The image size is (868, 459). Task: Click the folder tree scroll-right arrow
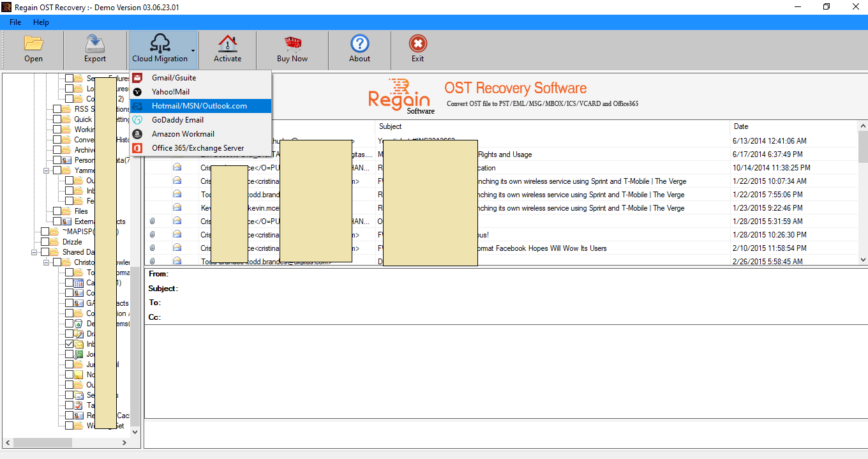[x=124, y=442]
